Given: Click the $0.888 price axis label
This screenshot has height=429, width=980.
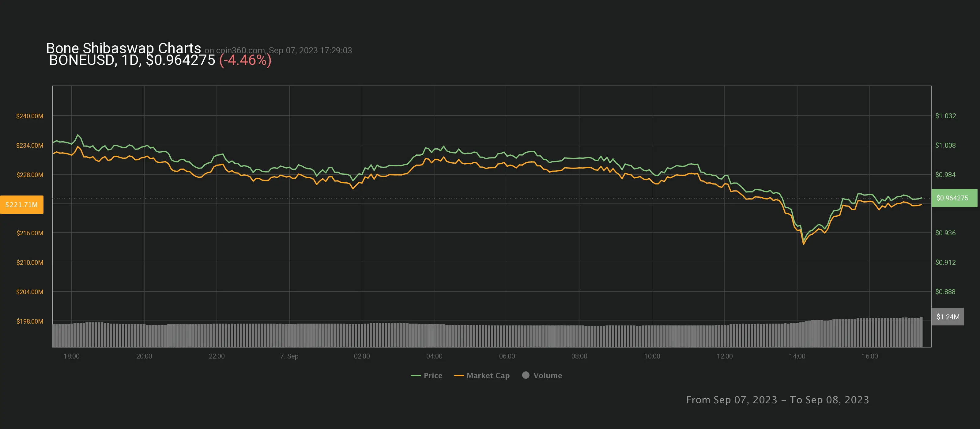Looking at the screenshot, I should pyautogui.click(x=945, y=292).
